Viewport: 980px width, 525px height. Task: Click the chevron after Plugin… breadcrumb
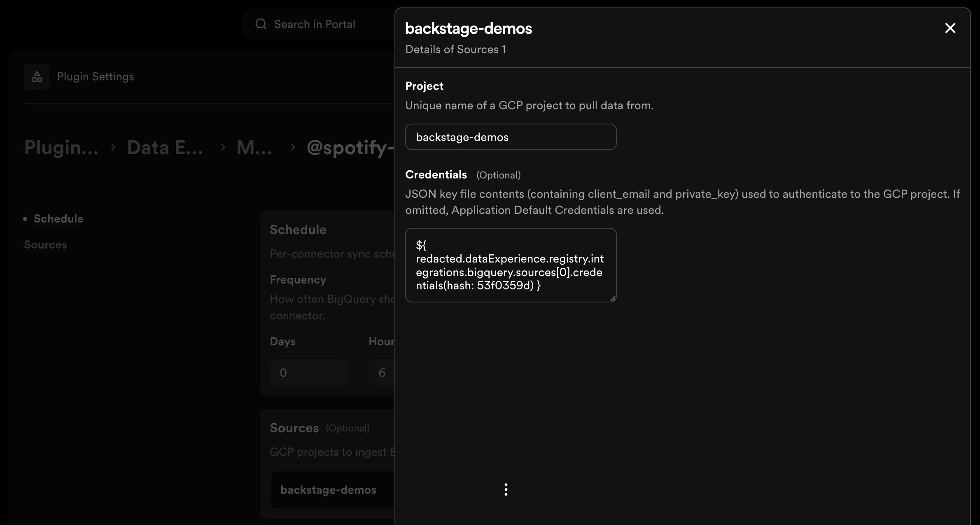click(x=113, y=148)
